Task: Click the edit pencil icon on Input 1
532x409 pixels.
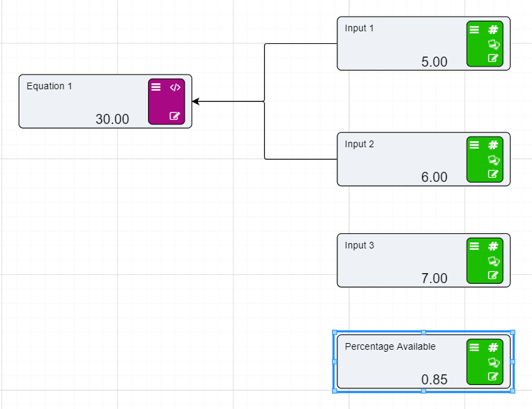Action: 493,58
